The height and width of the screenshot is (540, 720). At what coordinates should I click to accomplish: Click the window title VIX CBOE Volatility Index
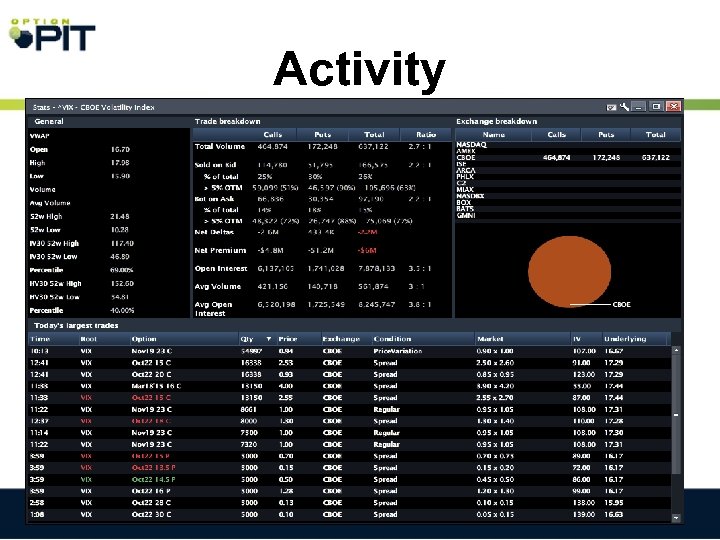[x=94, y=107]
